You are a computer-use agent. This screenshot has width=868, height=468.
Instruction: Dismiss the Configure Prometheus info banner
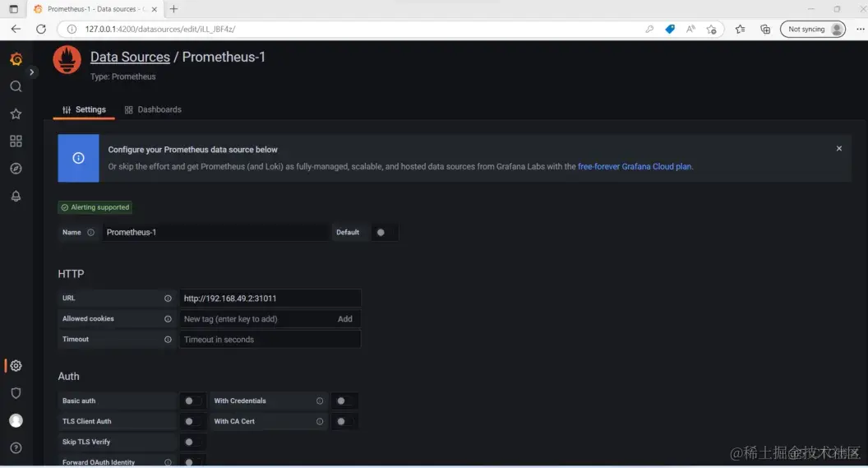coord(839,148)
